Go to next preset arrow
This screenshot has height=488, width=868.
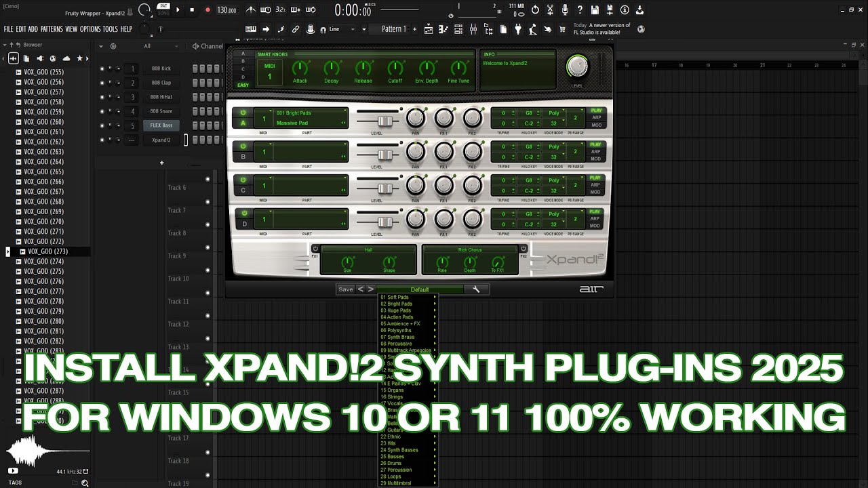370,289
